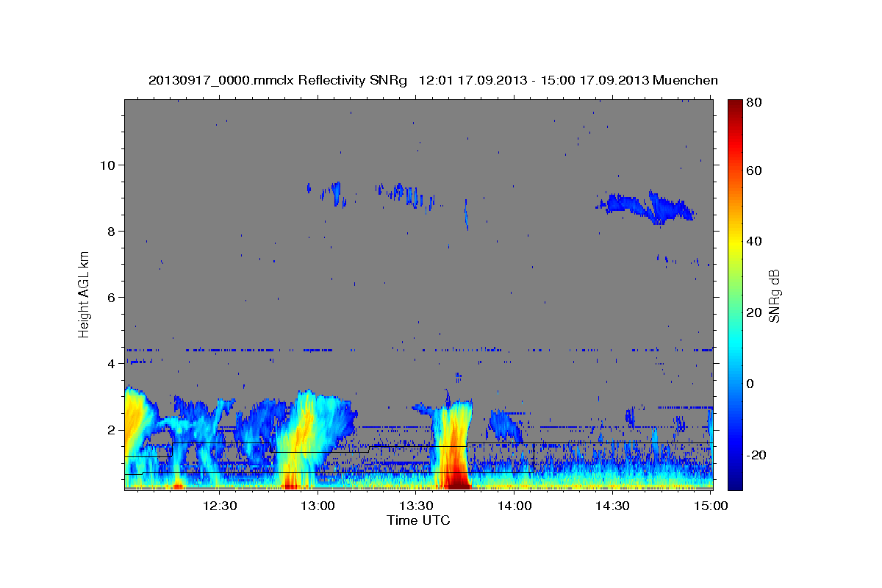Click the high cloud patch near 14:40
882x588 pixels.
pos(648,206)
